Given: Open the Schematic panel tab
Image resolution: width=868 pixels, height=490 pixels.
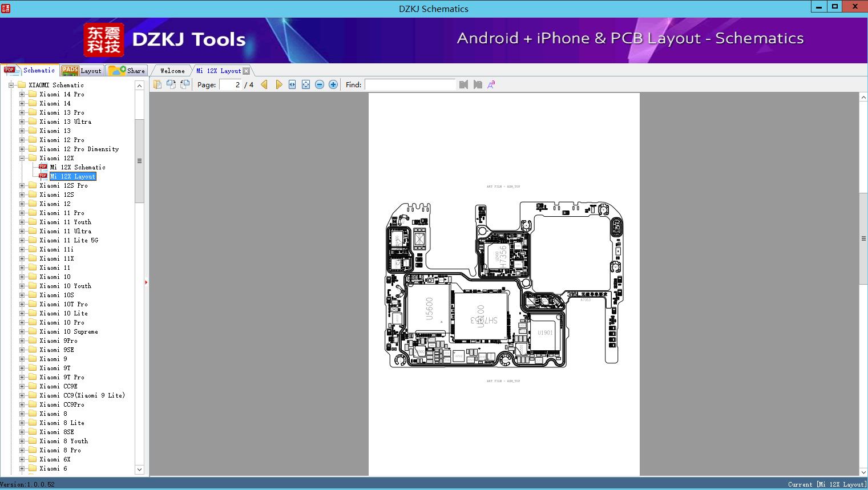Looking at the screenshot, I should point(30,70).
